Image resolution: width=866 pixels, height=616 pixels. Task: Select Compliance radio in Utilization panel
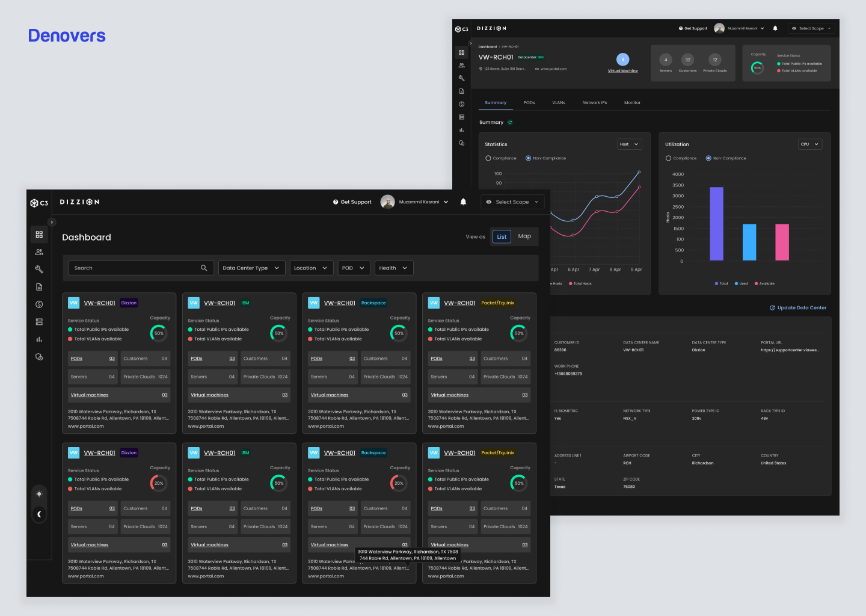pyautogui.click(x=668, y=158)
